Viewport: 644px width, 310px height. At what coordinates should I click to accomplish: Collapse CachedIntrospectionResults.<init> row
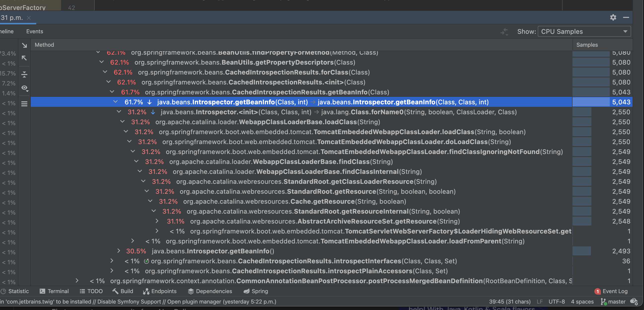click(x=108, y=82)
